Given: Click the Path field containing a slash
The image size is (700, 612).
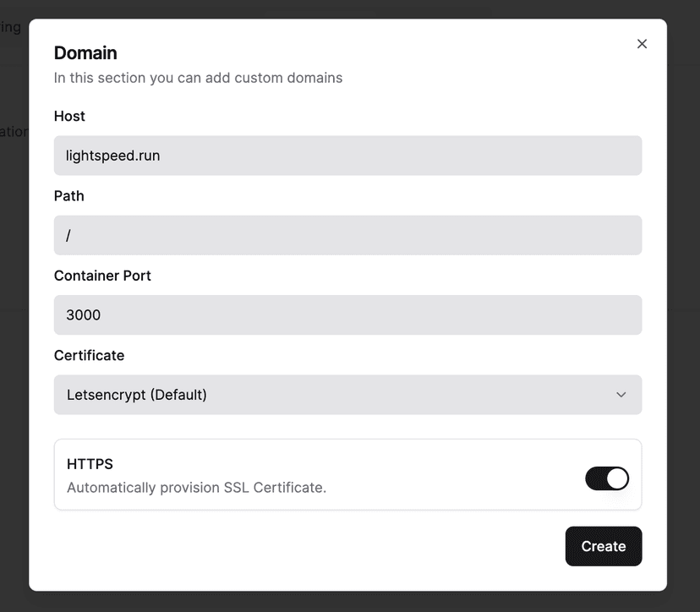Looking at the screenshot, I should pyautogui.click(x=347, y=235).
